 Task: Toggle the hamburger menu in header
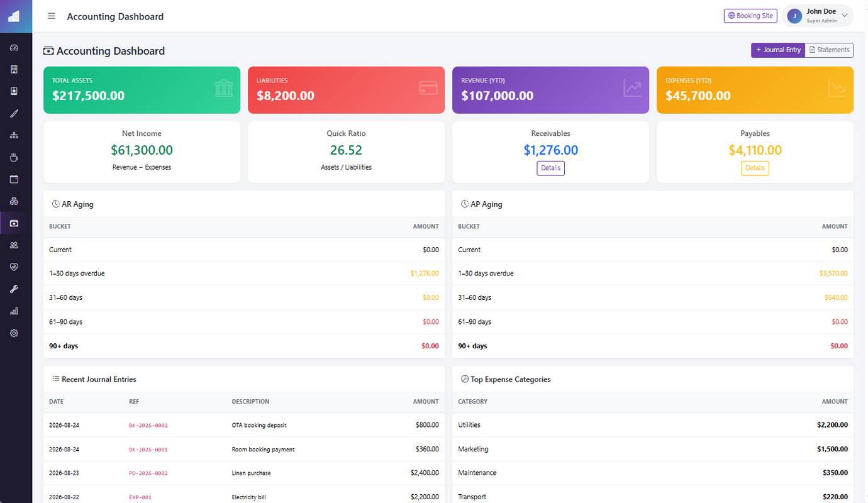click(52, 16)
